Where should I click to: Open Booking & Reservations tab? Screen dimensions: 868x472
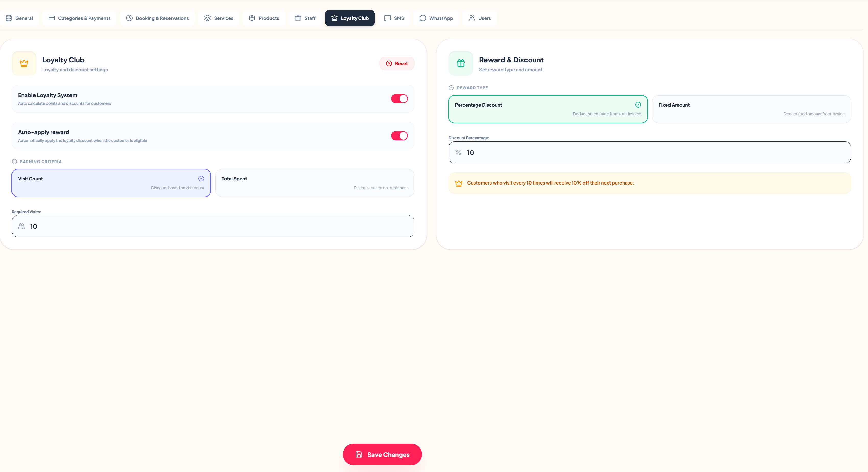[x=157, y=18]
